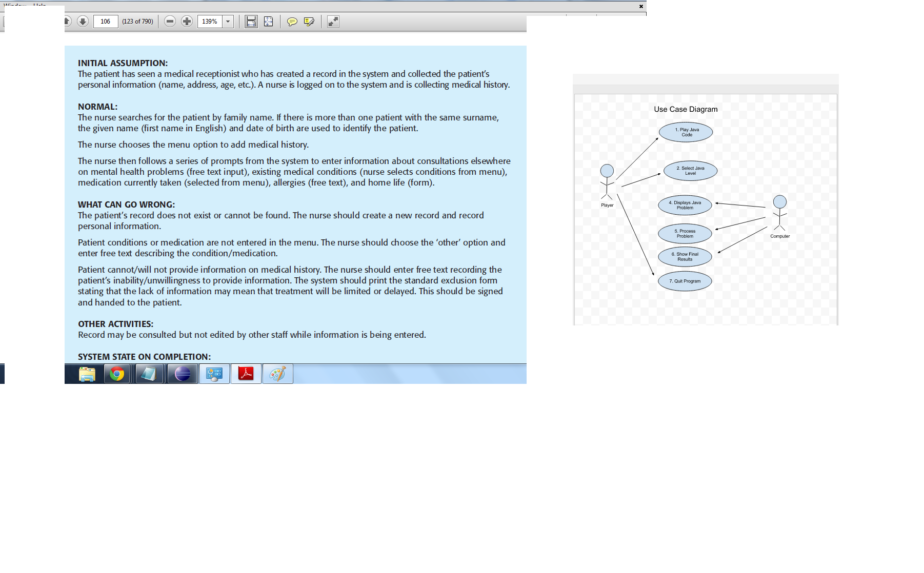Screen dimensions: 924x573
Task: Select the '4. Displays Java Problem' ellipse
Action: [x=685, y=206]
